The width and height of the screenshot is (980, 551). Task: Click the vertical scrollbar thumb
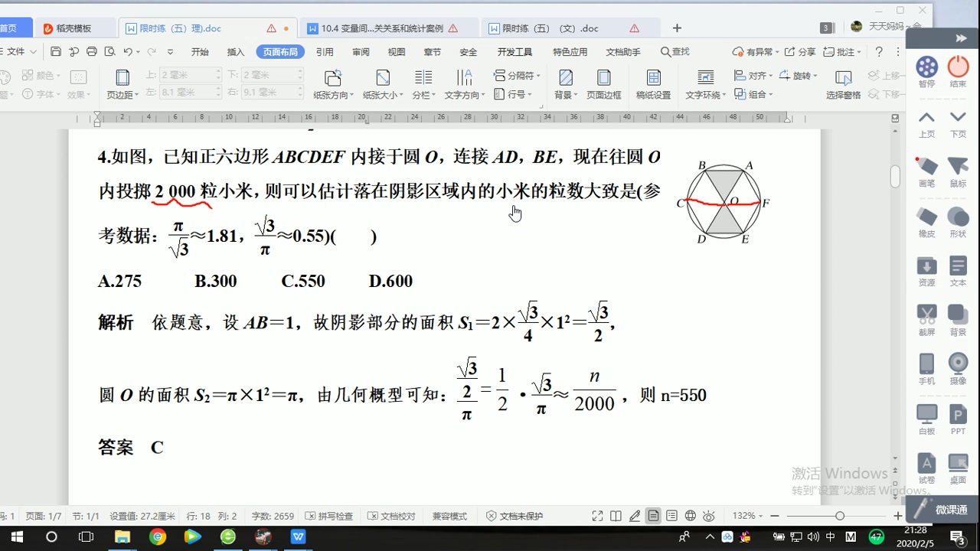pos(895,177)
